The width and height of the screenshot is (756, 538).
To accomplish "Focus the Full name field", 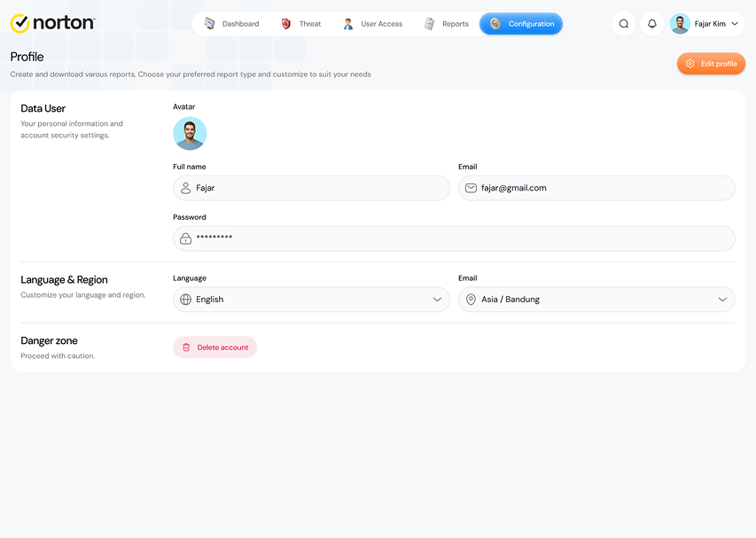I will click(311, 188).
